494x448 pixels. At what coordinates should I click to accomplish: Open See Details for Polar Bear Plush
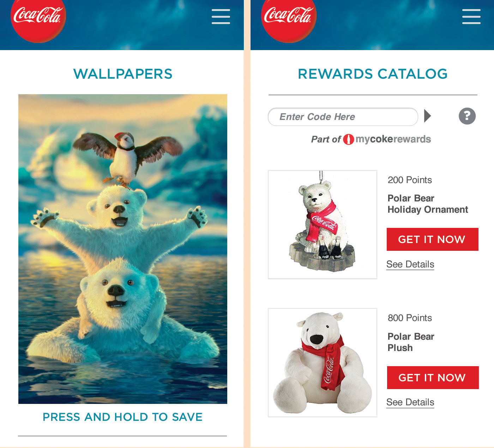tap(410, 402)
